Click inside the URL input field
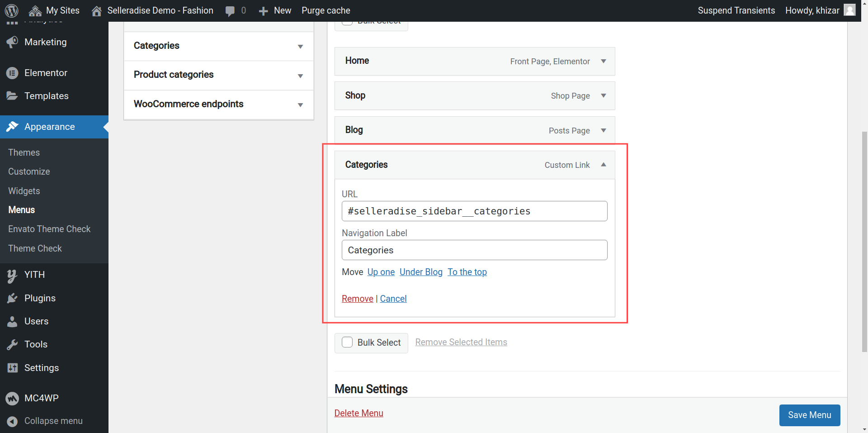Image resolution: width=868 pixels, height=433 pixels. [x=474, y=211]
